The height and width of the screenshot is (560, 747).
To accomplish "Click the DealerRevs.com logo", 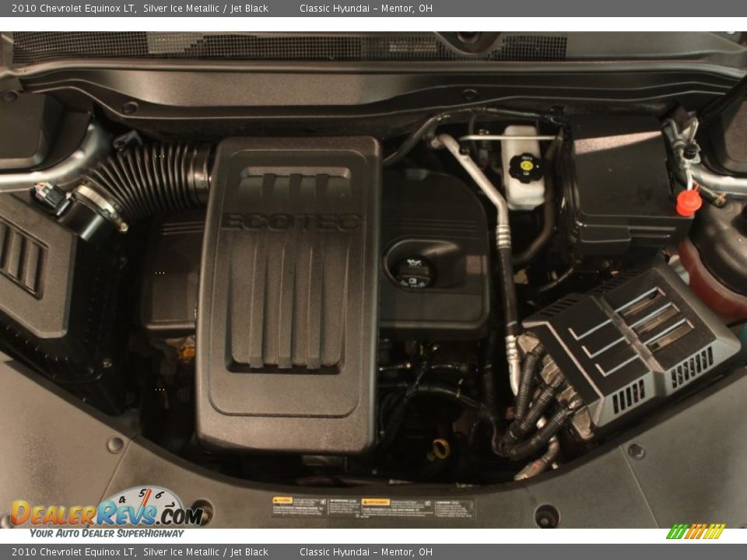I will click(x=107, y=508).
